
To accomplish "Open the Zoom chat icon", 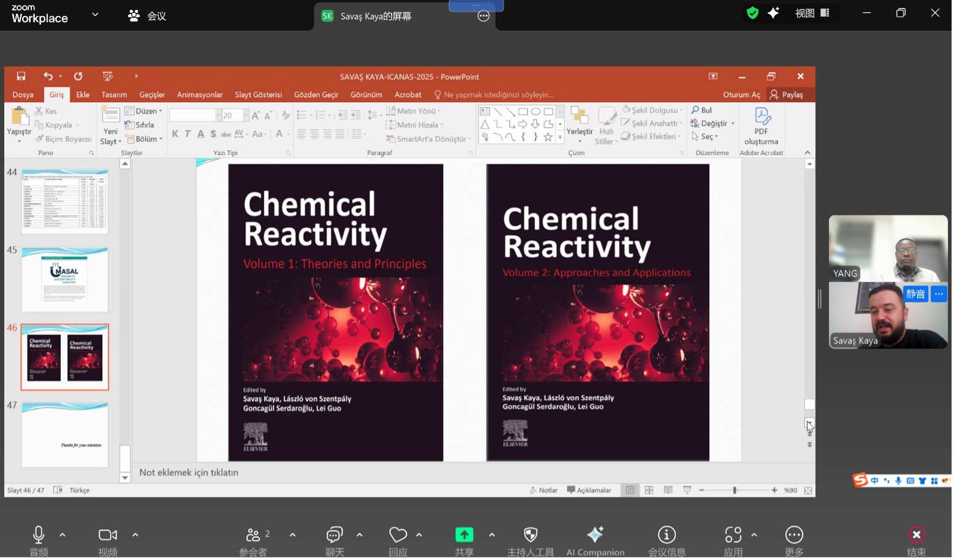I will tap(334, 535).
